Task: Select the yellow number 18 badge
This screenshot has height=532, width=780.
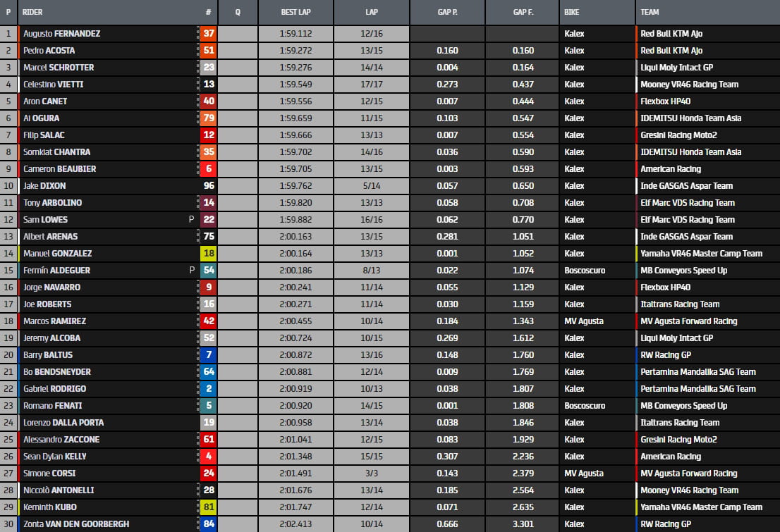Action: pyautogui.click(x=209, y=253)
